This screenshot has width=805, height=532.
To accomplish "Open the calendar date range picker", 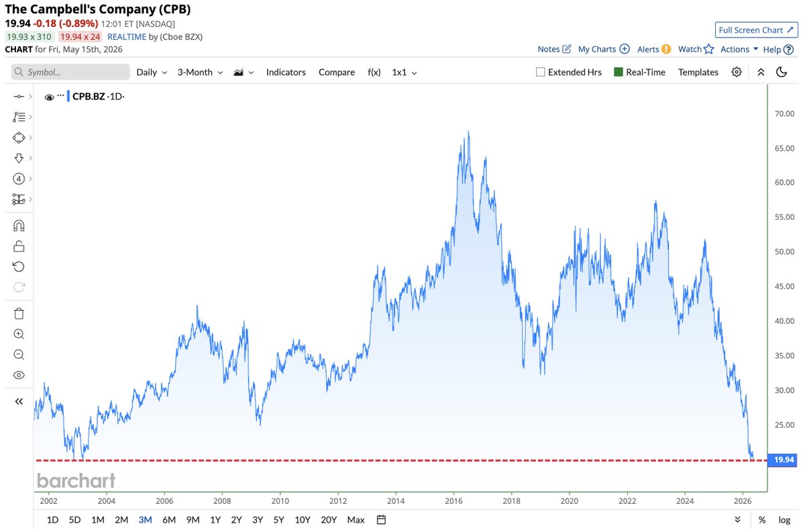I will point(381,519).
